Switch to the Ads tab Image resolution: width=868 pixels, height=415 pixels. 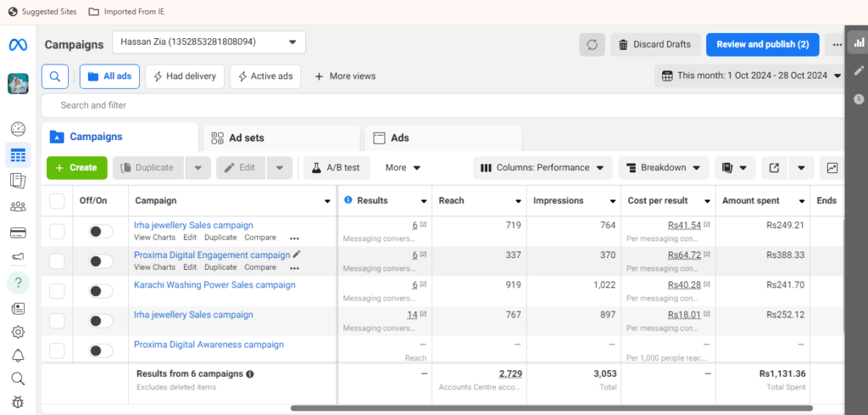click(399, 137)
